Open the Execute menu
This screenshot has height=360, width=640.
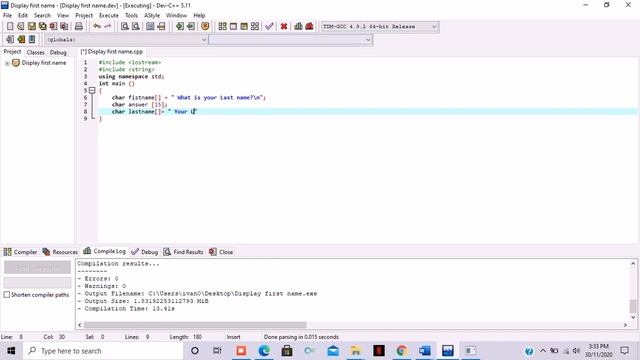pos(109,16)
